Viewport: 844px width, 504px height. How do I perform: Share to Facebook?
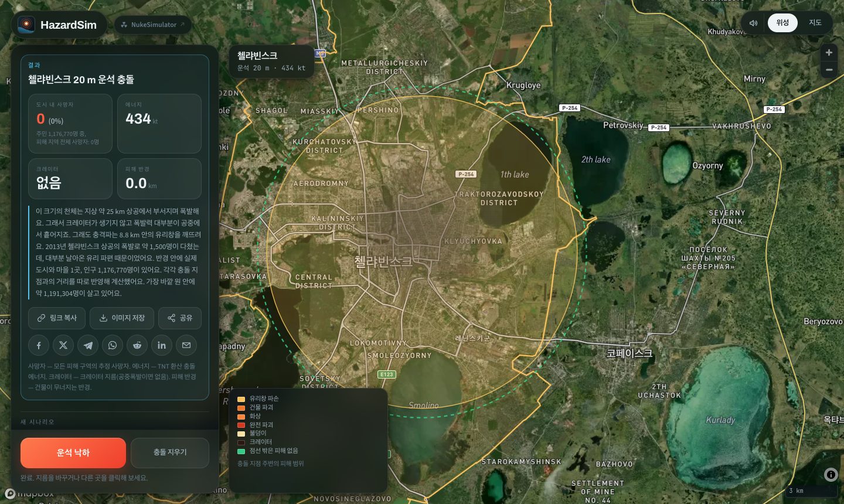tap(39, 345)
